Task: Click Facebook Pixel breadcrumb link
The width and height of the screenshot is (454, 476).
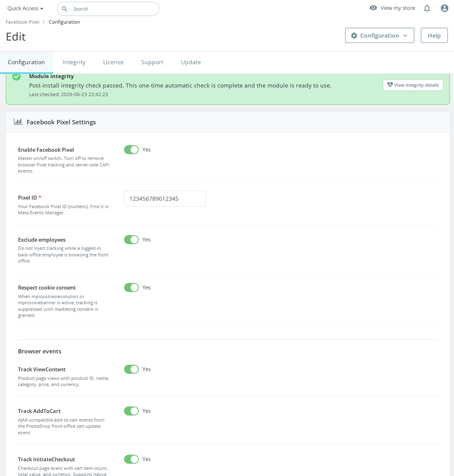Action: 22,22
